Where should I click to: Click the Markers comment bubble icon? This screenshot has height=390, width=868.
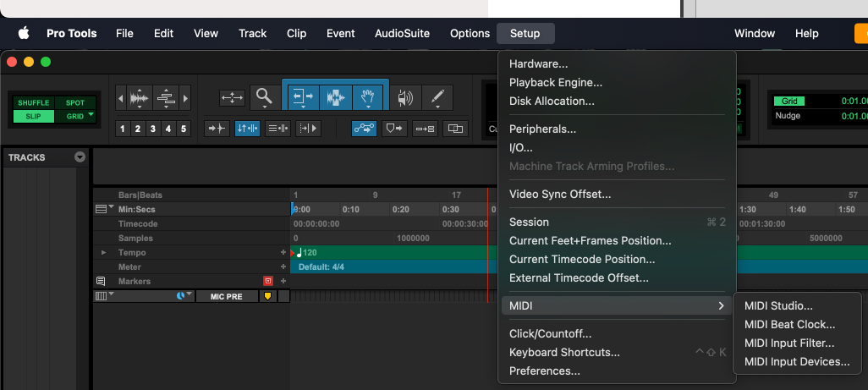101,281
